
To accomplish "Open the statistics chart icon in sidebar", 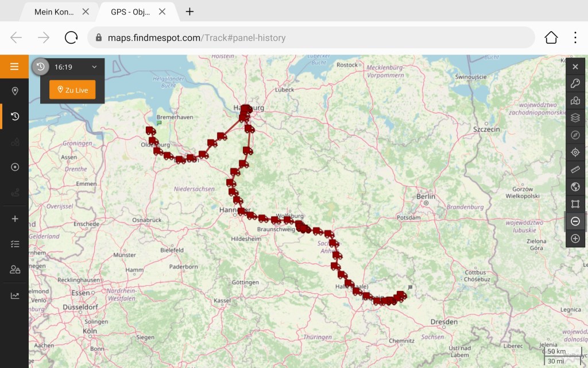I will [15, 296].
